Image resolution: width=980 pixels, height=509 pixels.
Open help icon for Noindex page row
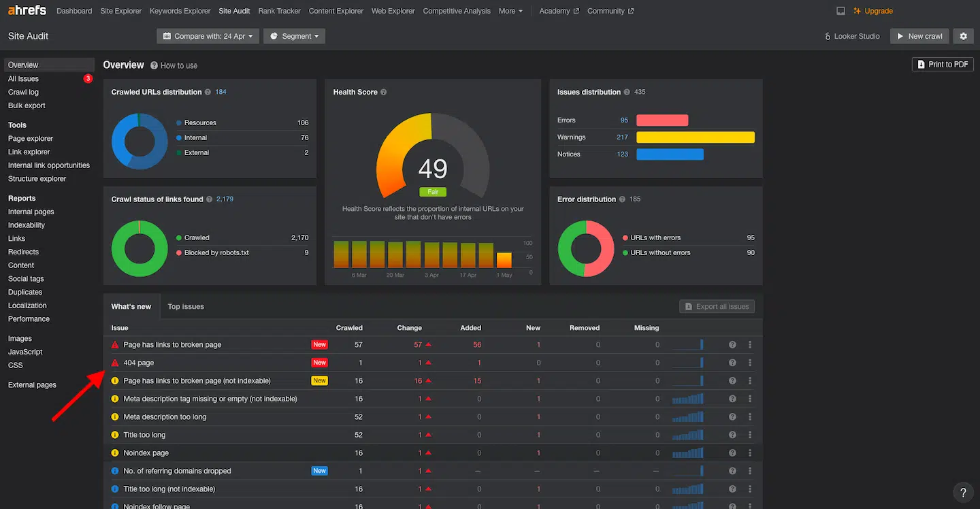click(732, 453)
